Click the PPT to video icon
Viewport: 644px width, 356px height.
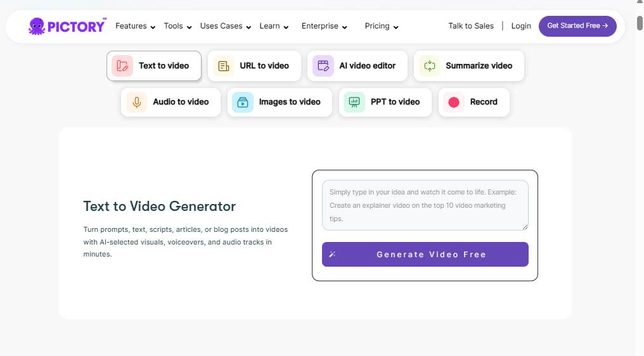(x=354, y=102)
